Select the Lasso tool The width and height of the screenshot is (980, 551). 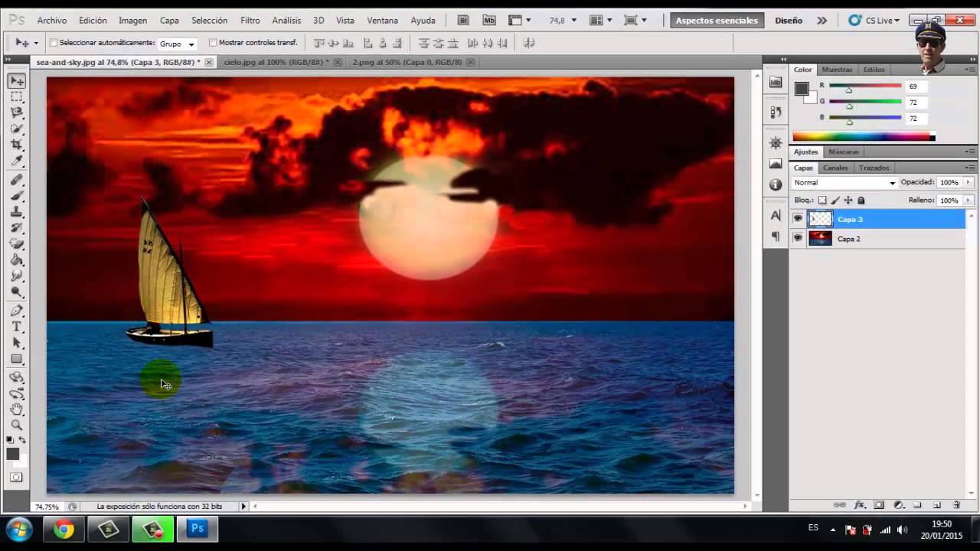click(17, 112)
